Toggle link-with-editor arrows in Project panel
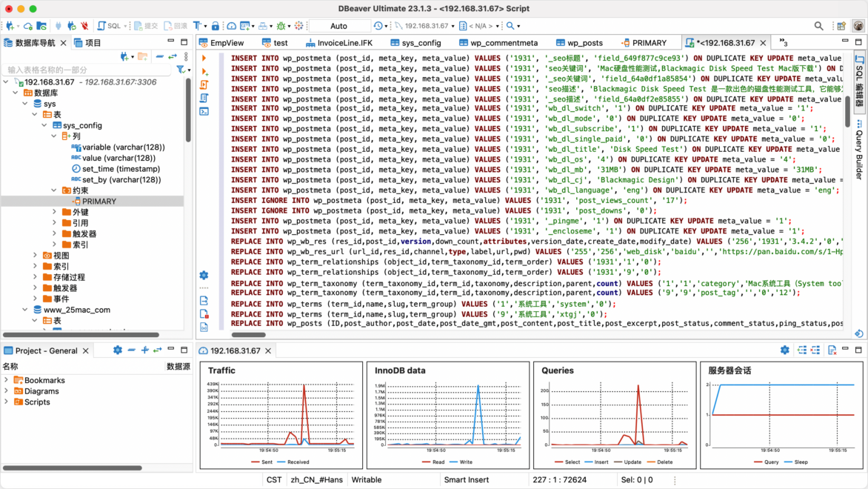868x489 pixels. tap(158, 350)
